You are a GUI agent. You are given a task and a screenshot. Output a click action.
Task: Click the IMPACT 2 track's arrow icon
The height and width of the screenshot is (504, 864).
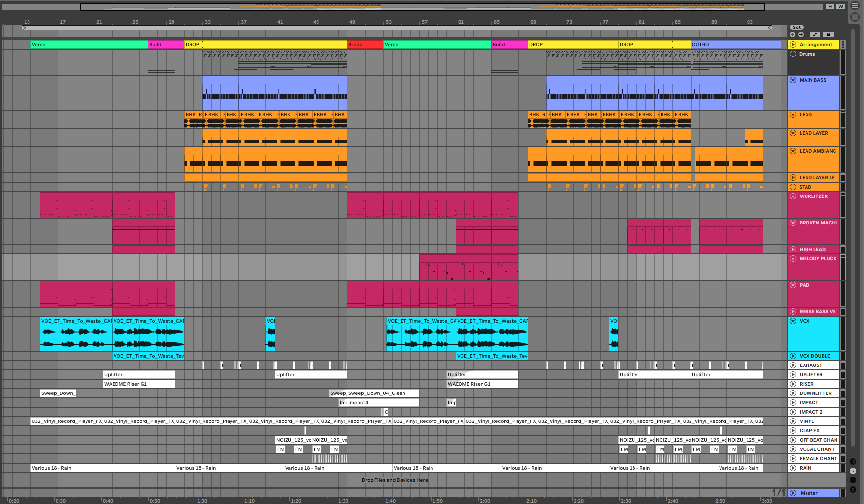[793, 412]
